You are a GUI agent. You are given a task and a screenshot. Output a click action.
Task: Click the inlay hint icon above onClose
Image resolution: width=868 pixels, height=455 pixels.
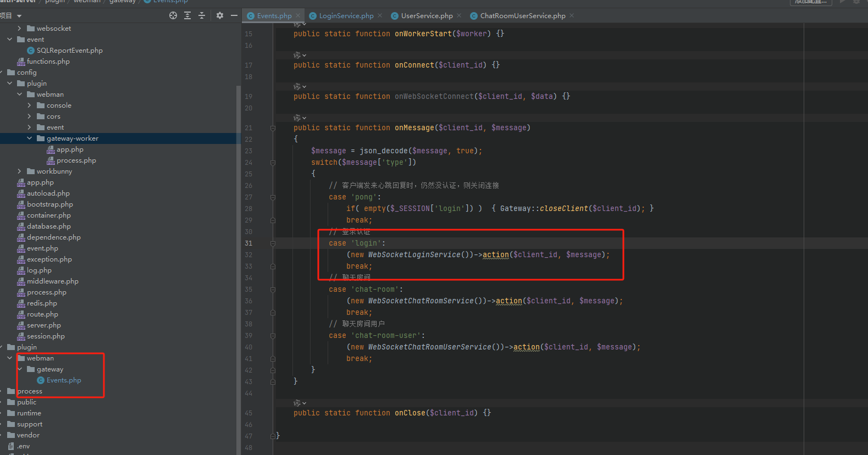[x=300, y=403]
